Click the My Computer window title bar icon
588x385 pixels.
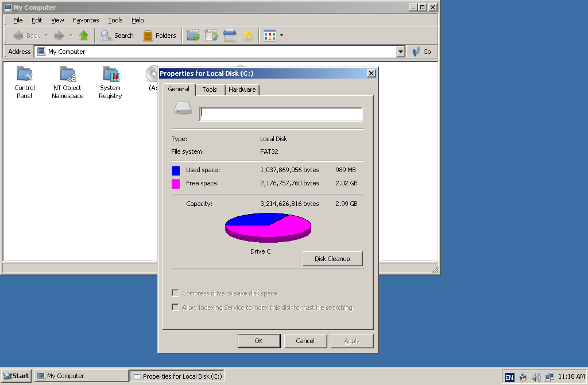pyautogui.click(x=8, y=7)
